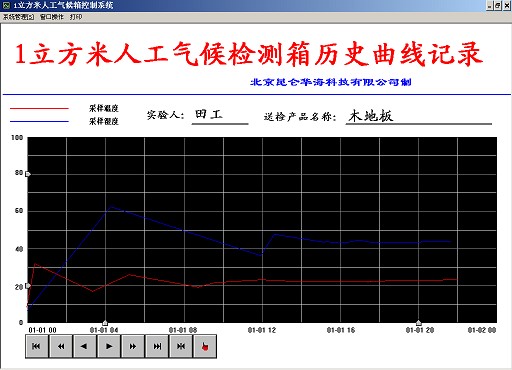Screen dimensions: 512x370
Task: Click the application icon in the title bar
Action: click(x=6, y=5)
